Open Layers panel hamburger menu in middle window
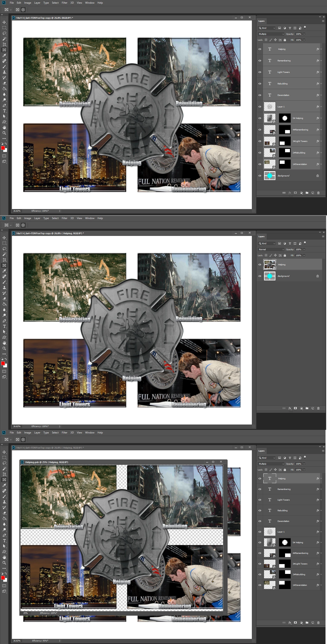The width and height of the screenshot is (327, 644). pyautogui.click(x=323, y=237)
